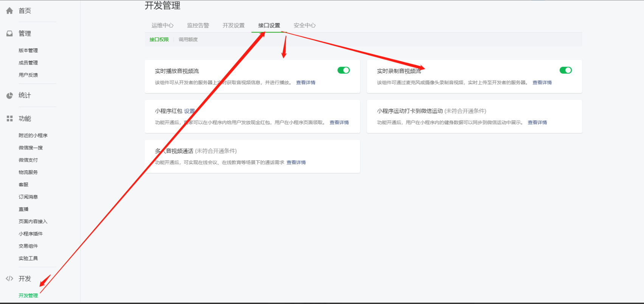The image size is (644, 304).
Task: Open 成员管理 in sidebar
Action: pos(28,63)
